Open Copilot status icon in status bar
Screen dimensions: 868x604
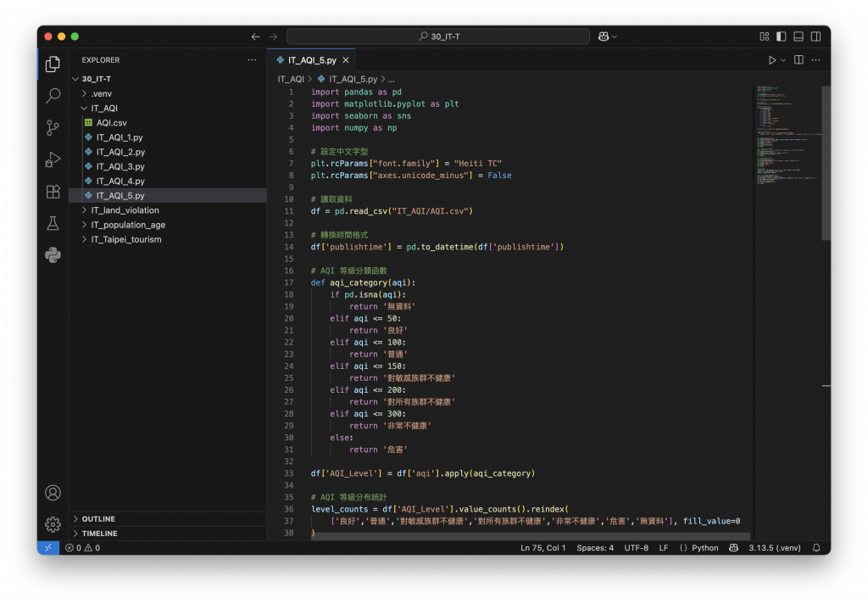[733, 547]
